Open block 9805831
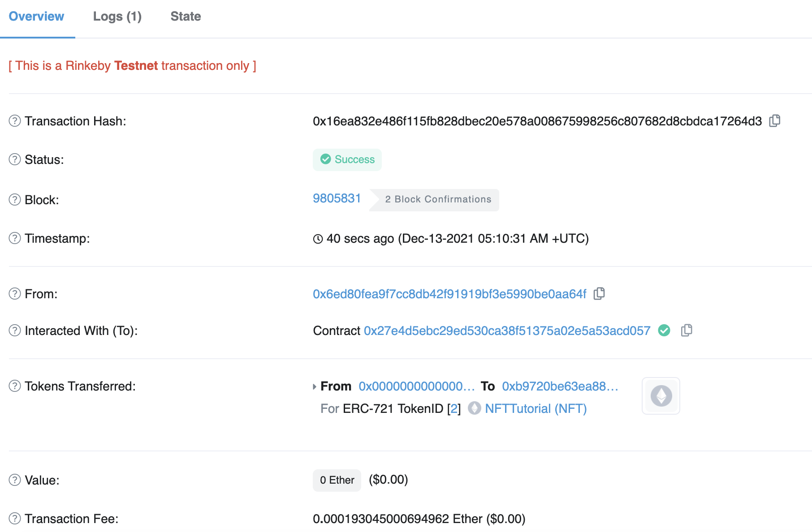812x532 pixels. 337,198
